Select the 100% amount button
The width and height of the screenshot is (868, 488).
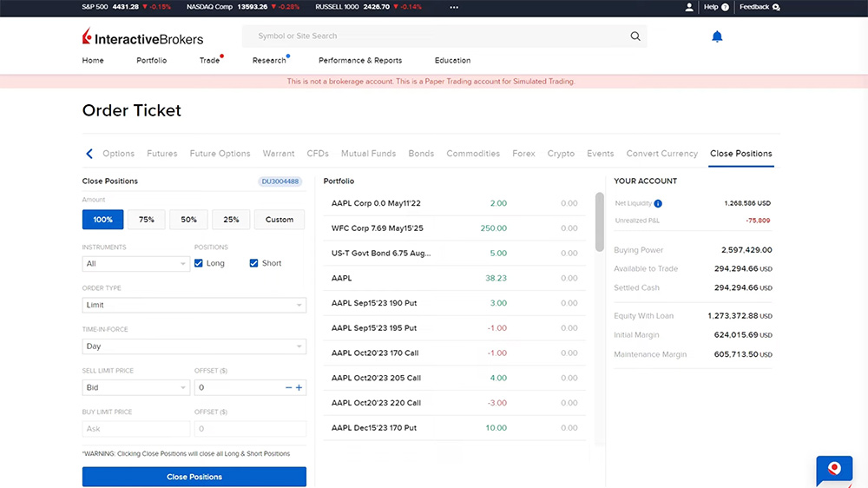click(103, 220)
